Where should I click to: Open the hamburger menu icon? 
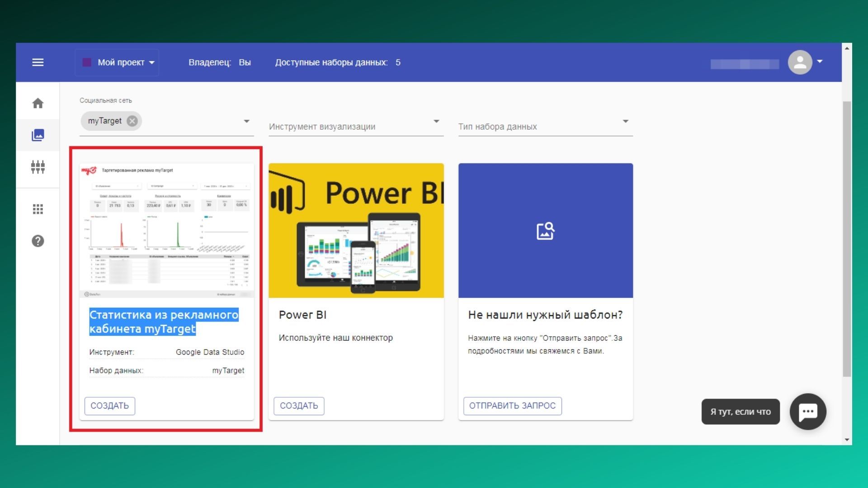(x=38, y=62)
